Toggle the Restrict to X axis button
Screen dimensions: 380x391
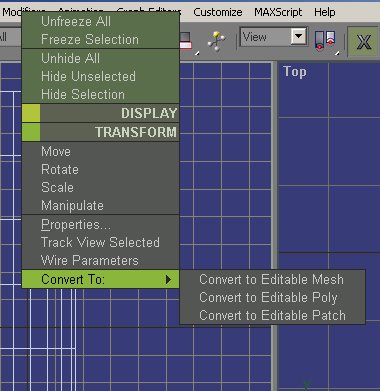point(363,42)
